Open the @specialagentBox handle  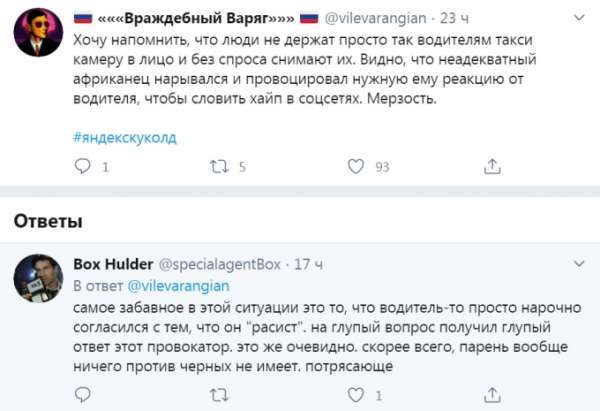tap(216, 265)
